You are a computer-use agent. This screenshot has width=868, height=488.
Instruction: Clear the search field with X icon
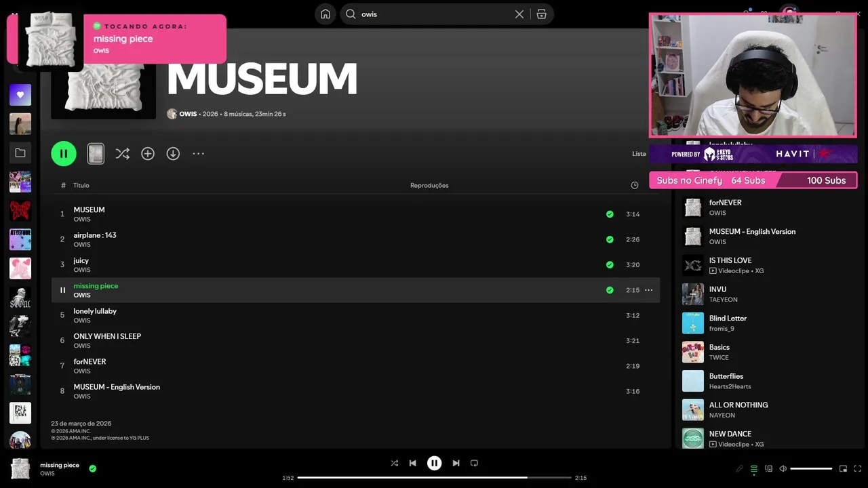519,14
